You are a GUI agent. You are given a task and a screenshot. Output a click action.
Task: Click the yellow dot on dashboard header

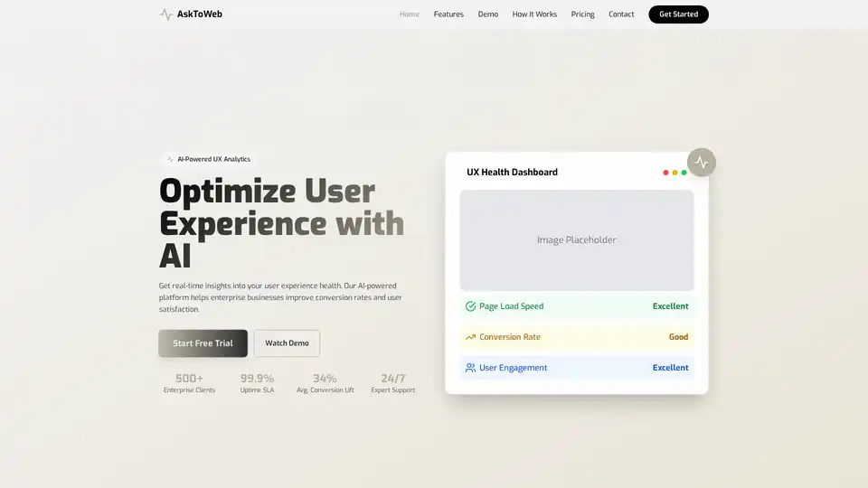tap(675, 173)
